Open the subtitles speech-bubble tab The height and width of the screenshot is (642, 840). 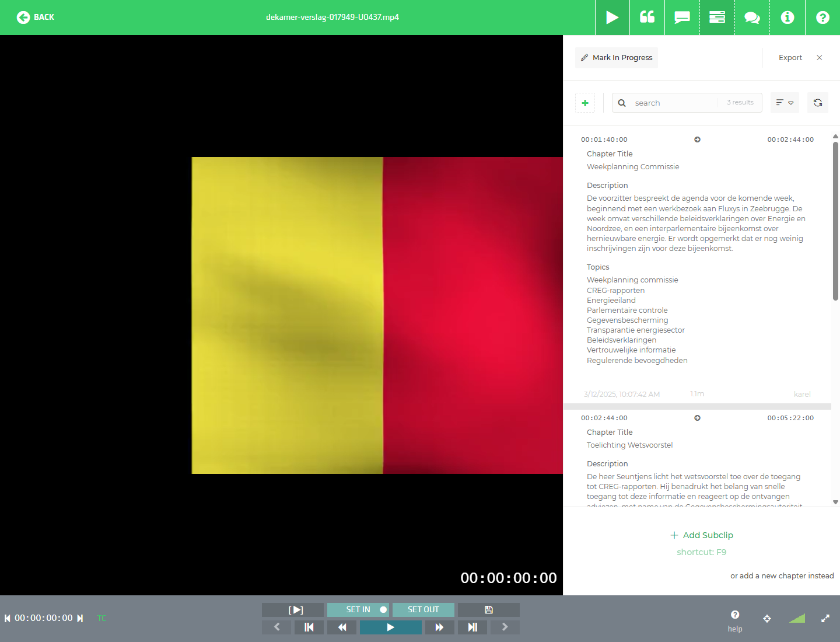click(682, 18)
